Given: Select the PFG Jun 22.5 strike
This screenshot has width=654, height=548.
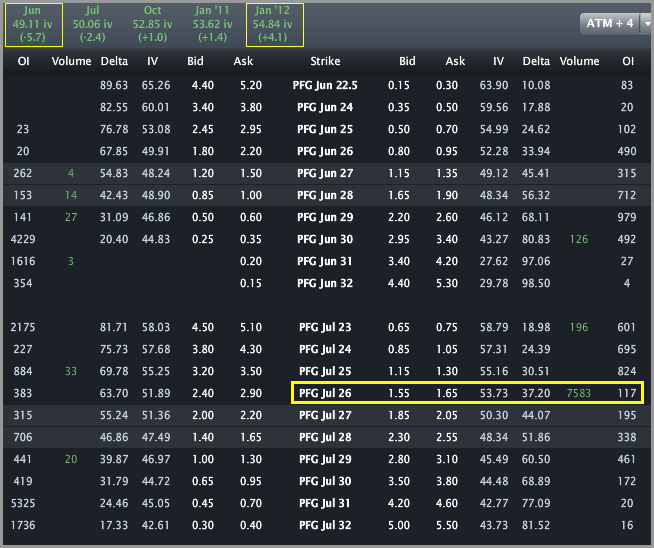Looking at the screenshot, I should (x=325, y=85).
